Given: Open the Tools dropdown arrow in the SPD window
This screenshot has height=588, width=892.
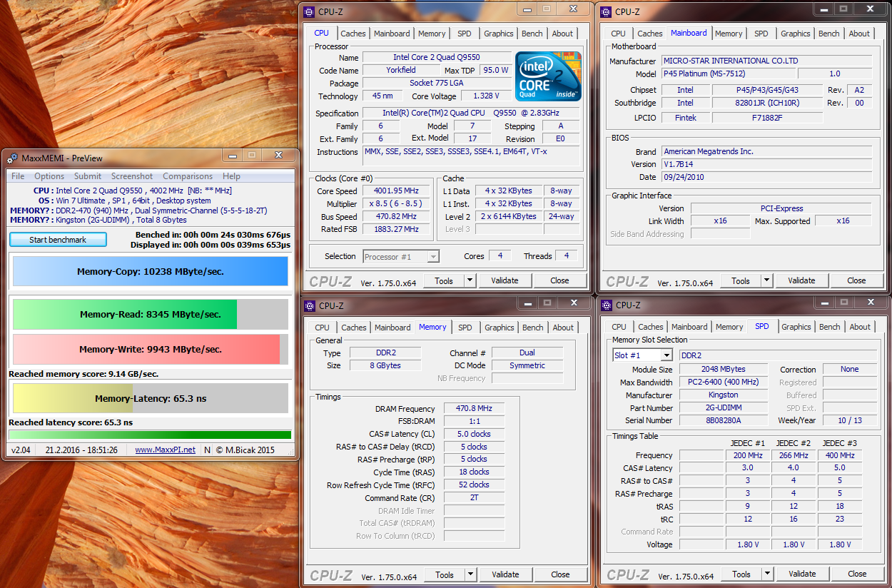Looking at the screenshot, I should point(767,574).
